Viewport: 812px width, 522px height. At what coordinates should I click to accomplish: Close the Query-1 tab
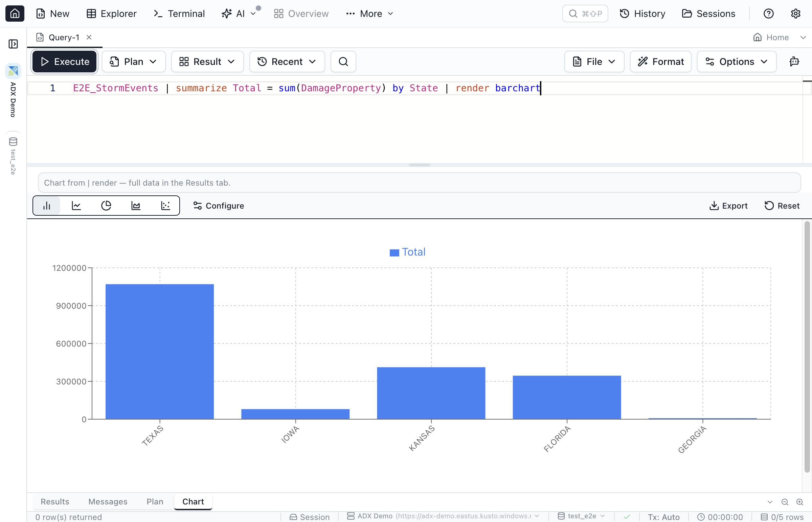tap(89, 37)
